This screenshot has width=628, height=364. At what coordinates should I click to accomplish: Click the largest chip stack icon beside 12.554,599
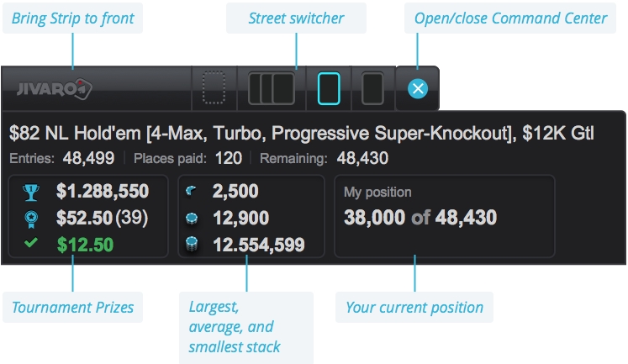[192, 245]
